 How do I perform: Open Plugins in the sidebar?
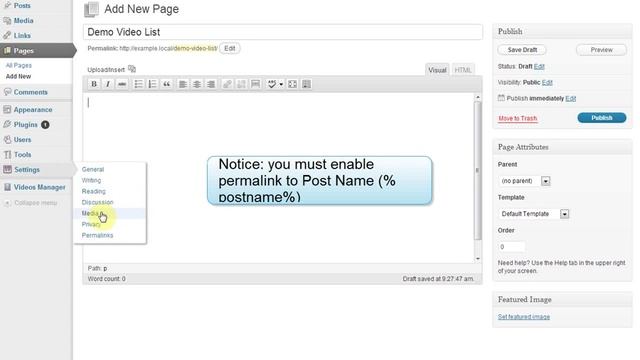(x=26, y=124)
